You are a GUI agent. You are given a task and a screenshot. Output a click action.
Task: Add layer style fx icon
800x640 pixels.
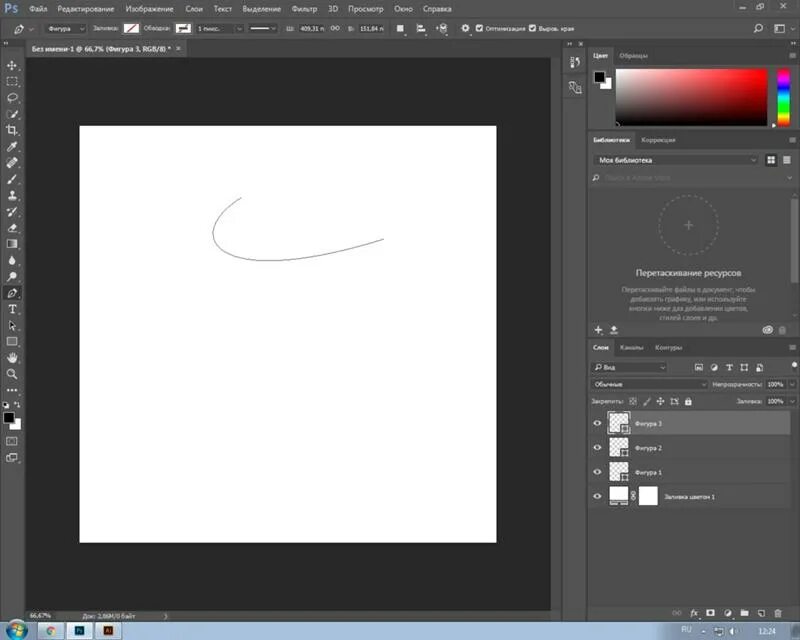click(694, 613)
